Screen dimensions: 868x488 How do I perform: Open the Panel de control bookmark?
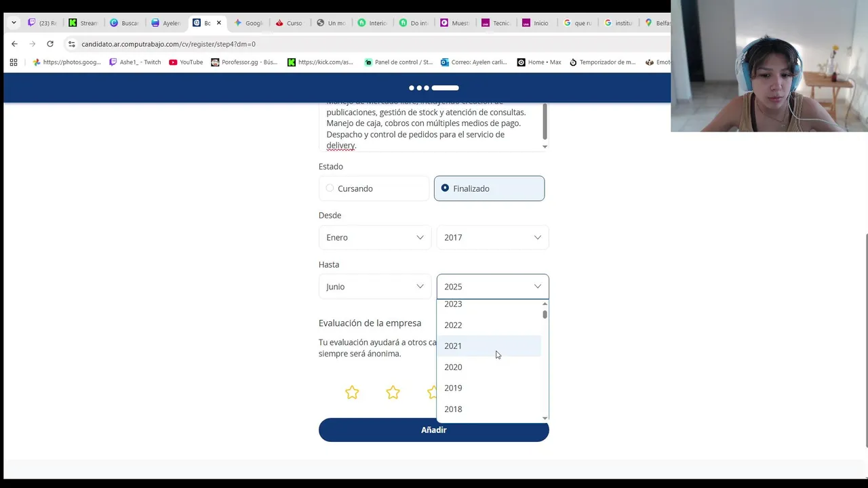(398, 62)
